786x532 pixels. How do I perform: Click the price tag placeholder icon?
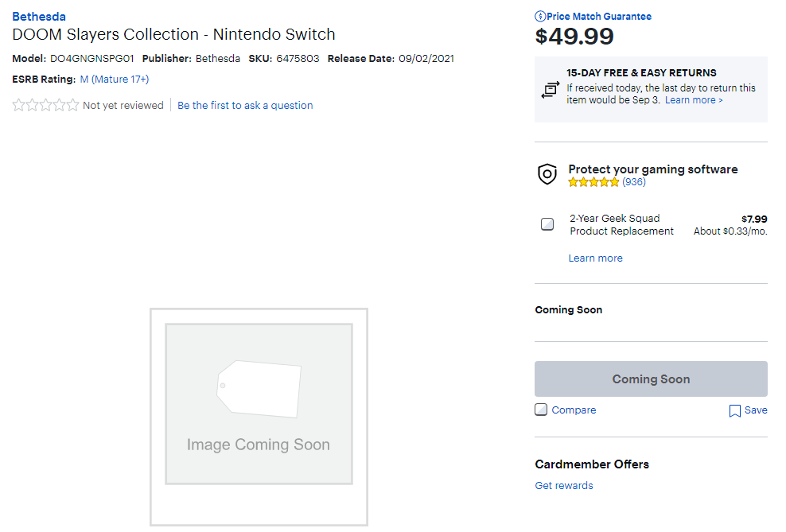pyautogui.click(x=259, y=387)
